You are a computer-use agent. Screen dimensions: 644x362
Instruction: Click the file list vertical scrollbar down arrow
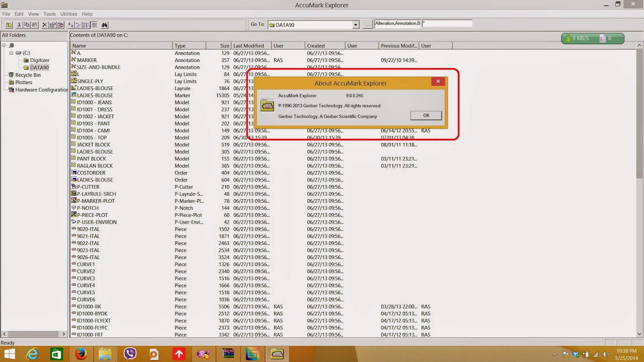640,334
